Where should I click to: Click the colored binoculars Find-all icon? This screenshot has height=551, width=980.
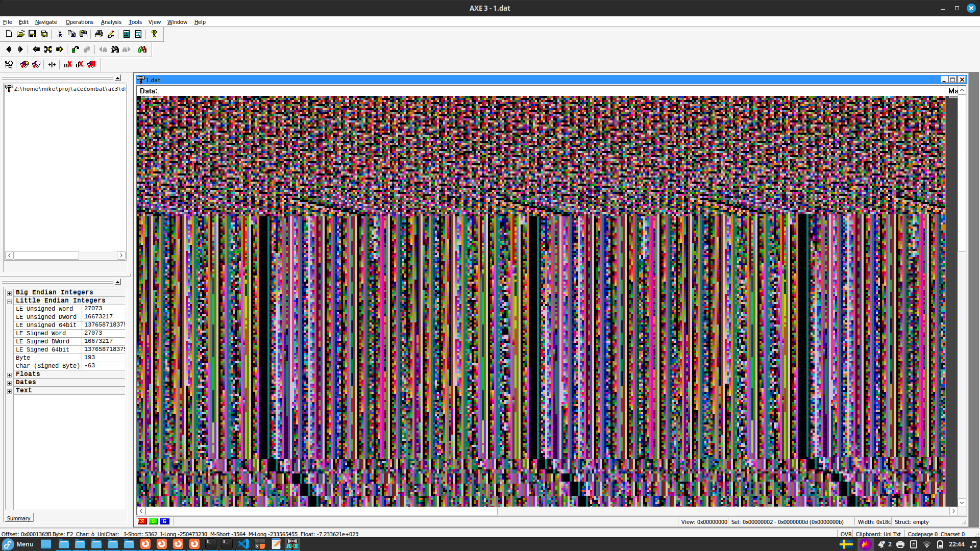click(142, 49)
